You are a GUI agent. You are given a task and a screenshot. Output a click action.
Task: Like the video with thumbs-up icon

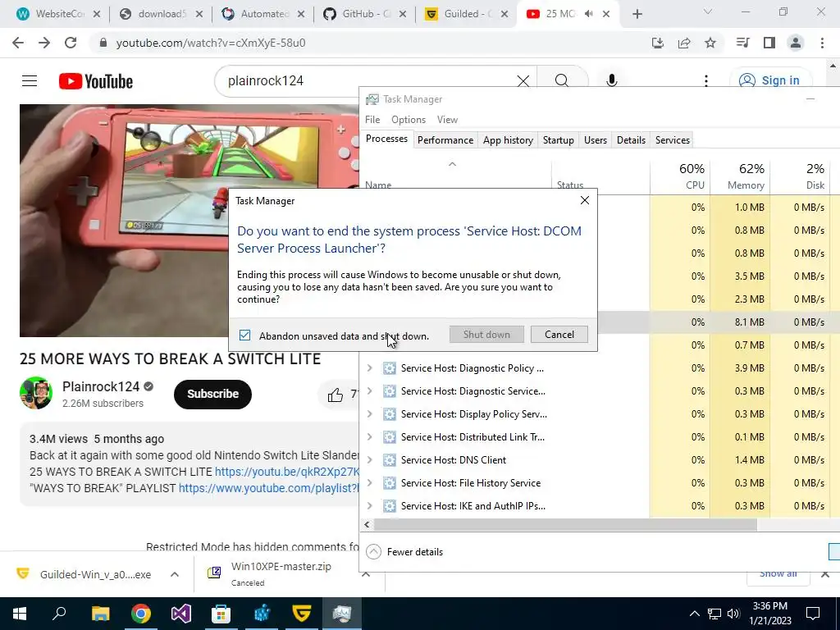click(336, 395)
